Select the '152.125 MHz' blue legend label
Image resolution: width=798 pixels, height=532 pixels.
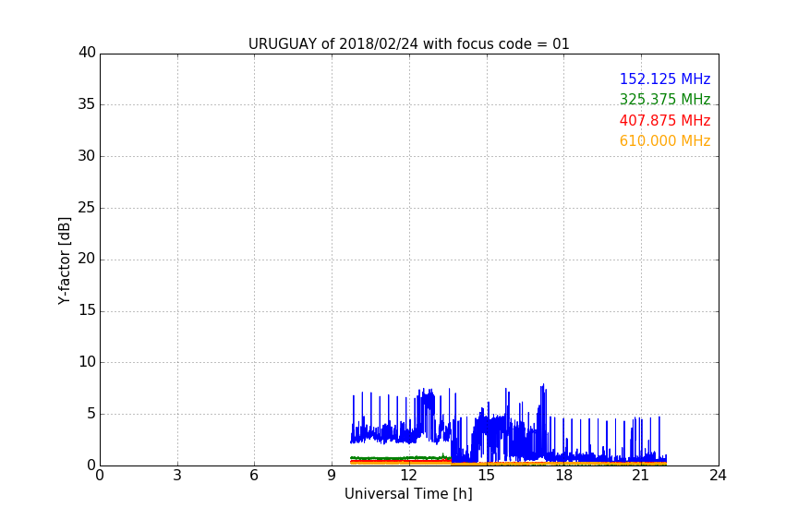tap(665, 79)
